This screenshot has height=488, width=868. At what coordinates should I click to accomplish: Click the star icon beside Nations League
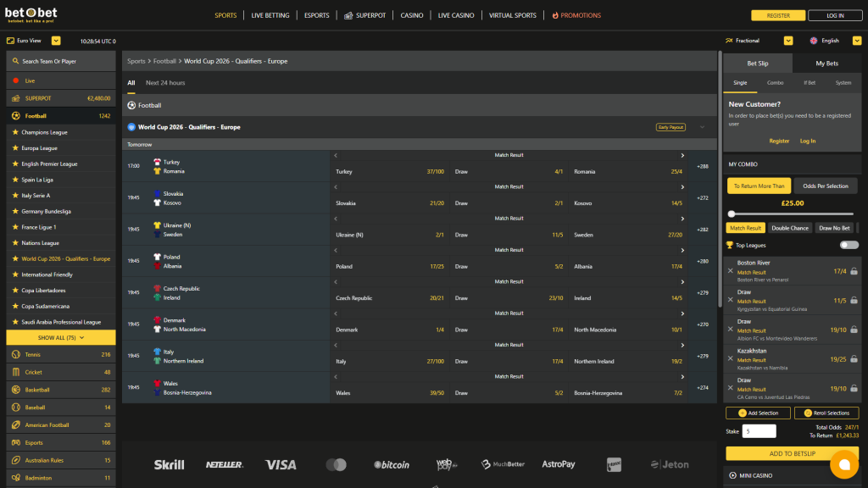point(15,242)
